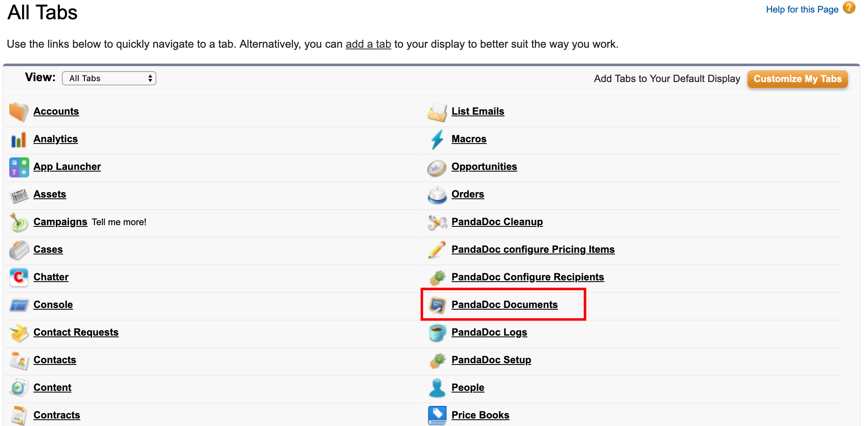
Task: Click the PandaDoc Configure Recipients gear icon
Action: pos(437,277)
